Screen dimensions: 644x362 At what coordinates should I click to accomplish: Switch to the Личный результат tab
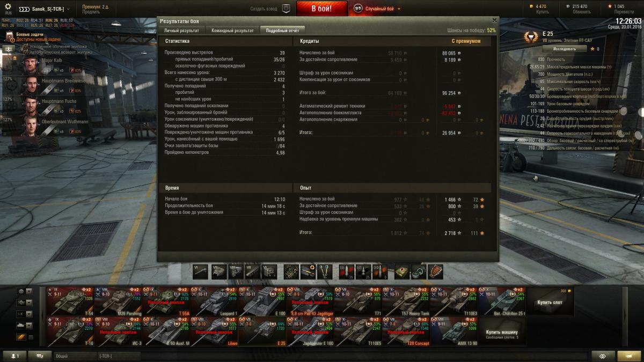tap(181, 31)
